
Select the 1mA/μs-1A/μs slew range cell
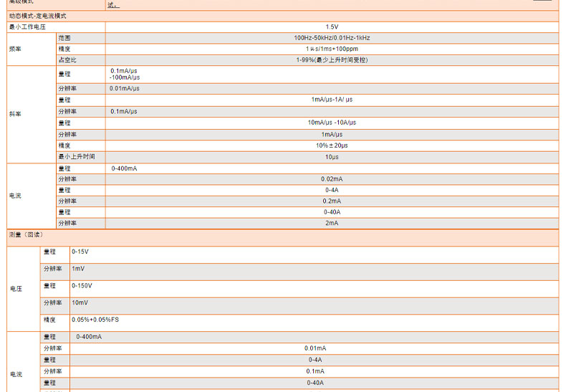point(332,100)
